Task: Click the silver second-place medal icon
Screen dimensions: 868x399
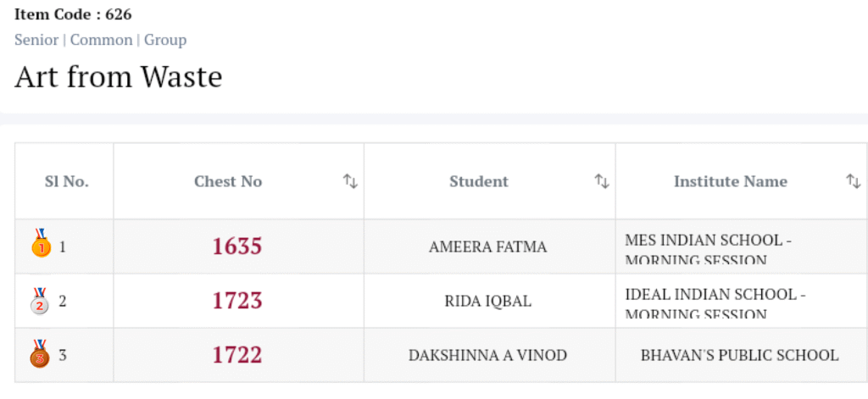Action: coord(40,301)
